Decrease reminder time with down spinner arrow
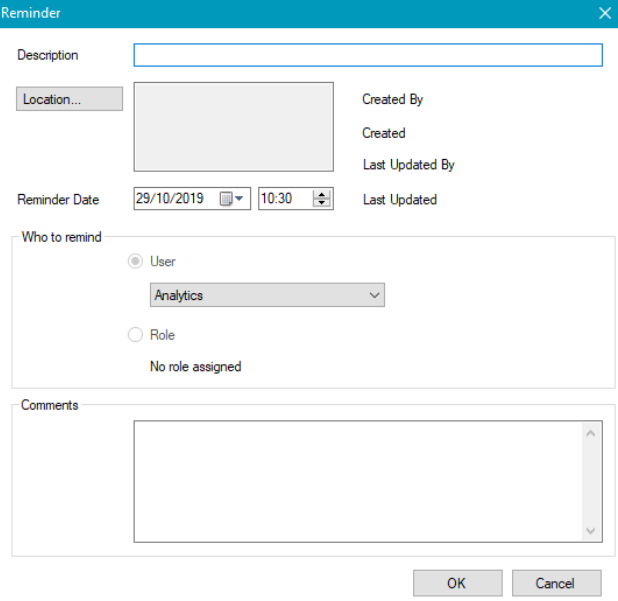The height and width of the screenshot is (601, 618). (321, 204)
